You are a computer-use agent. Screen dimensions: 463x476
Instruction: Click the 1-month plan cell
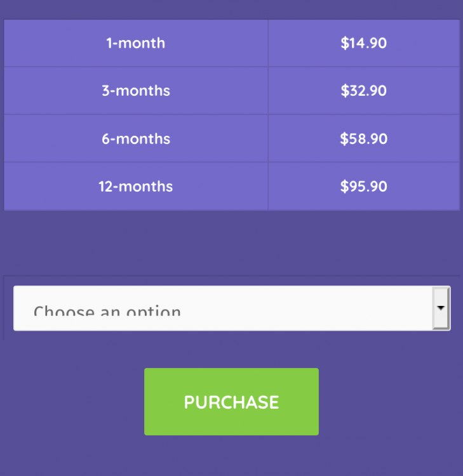coord(135,43)
